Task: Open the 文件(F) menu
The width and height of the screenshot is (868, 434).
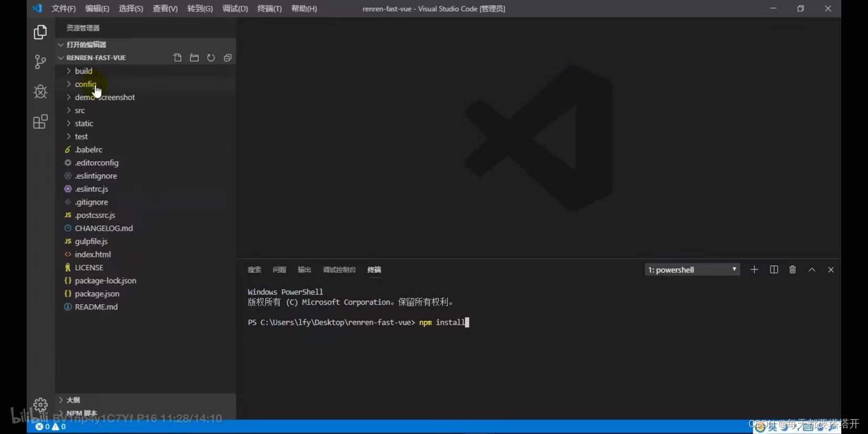Action: [x=63, y=8]
